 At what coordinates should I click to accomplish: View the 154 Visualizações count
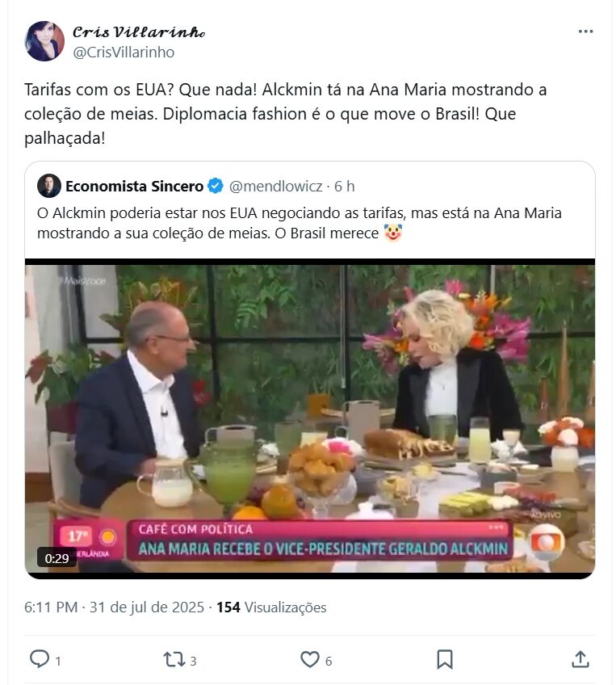[x=271, y=607]
